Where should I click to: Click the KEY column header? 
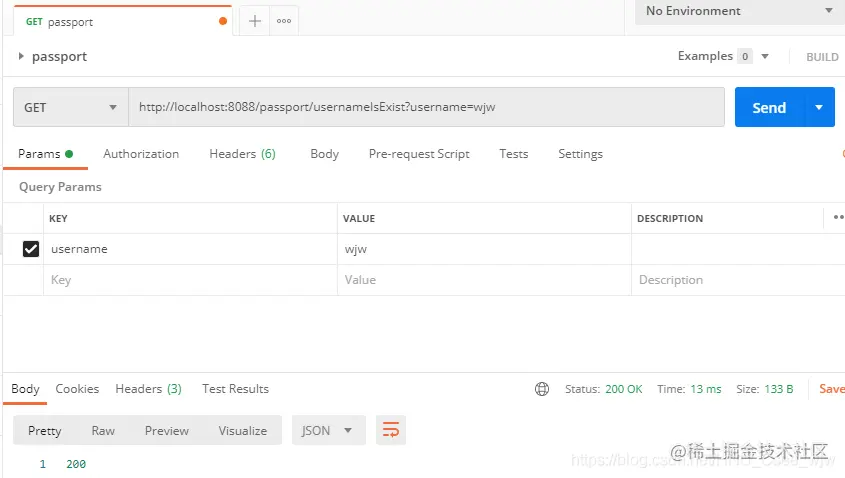[x=58, y=218]
